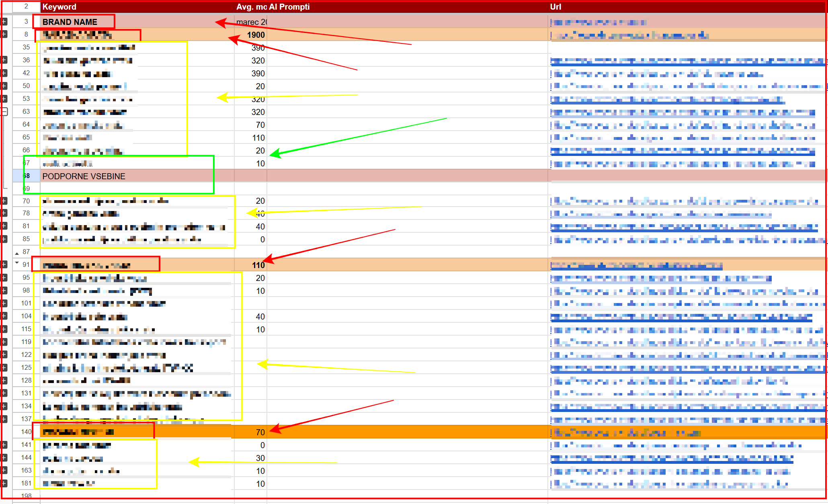Select row header number 68

click(27, 176)
